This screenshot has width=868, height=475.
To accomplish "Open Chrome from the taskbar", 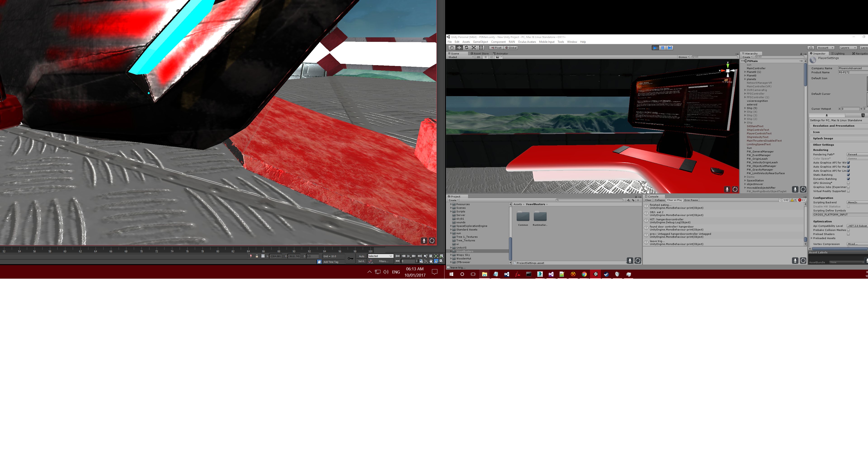I will point(584,274).
